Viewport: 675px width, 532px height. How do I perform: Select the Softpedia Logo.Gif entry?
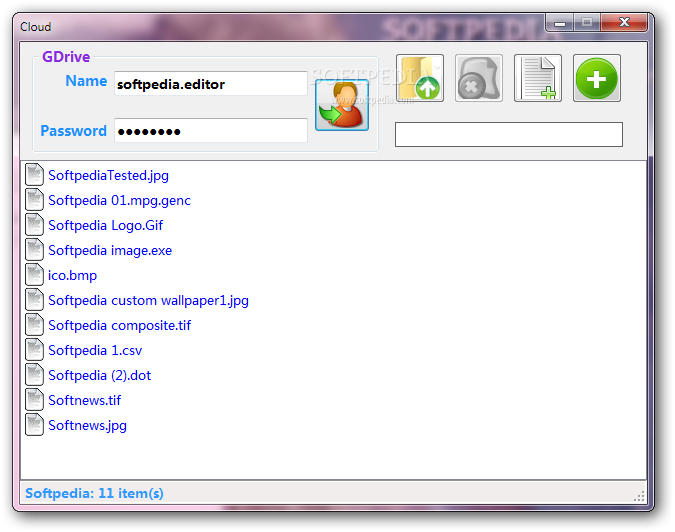click(x=105, y=225)
